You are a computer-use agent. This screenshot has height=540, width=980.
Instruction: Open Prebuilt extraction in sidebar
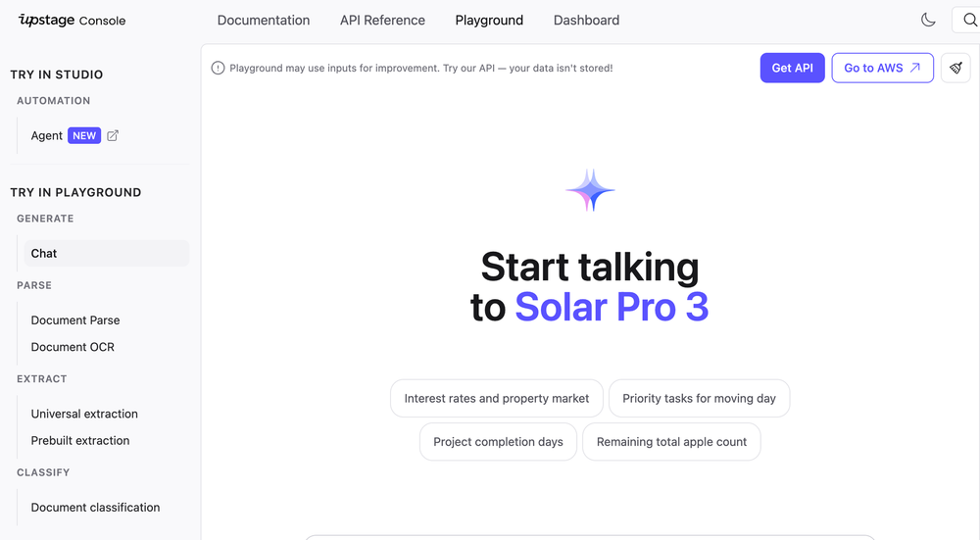(x=80, y=441)
